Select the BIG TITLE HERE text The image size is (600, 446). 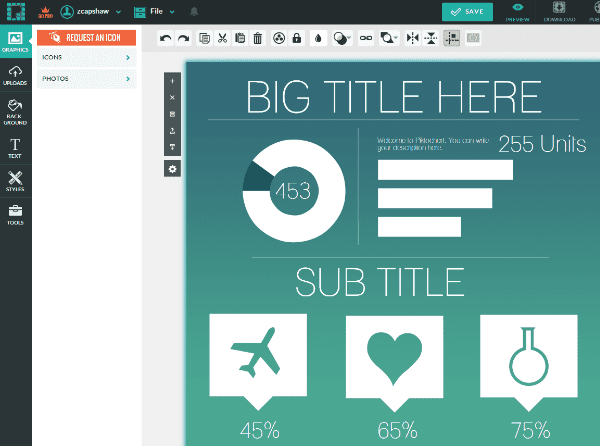394,97
